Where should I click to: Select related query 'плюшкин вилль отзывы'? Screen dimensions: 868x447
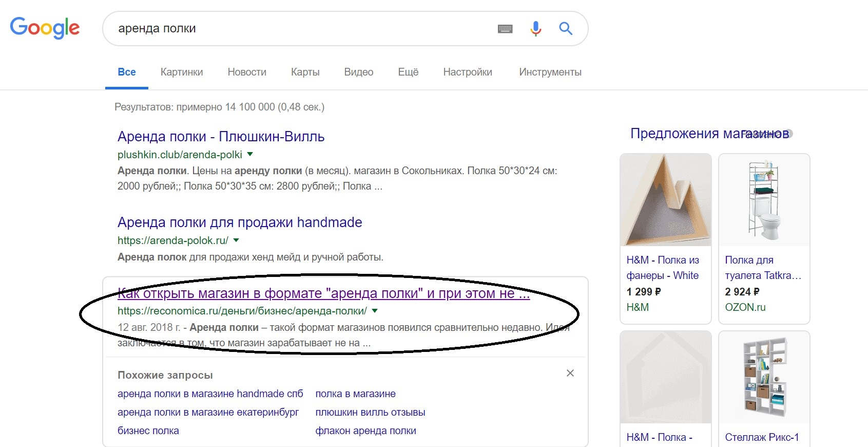coord(370,412)
